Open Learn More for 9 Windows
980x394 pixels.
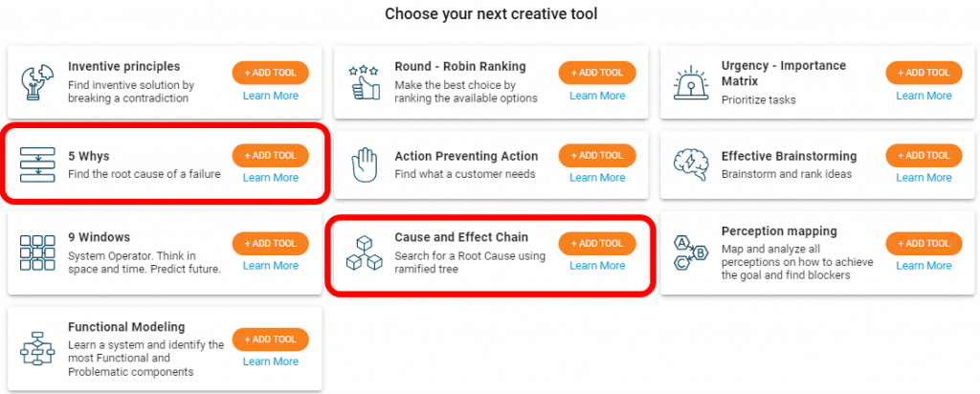click(271, 265)
